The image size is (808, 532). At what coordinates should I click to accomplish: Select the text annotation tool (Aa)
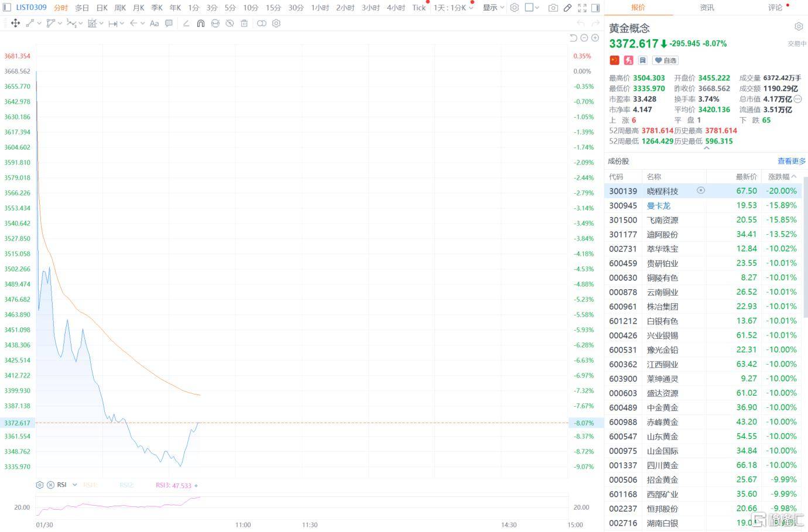click(154, 23)
